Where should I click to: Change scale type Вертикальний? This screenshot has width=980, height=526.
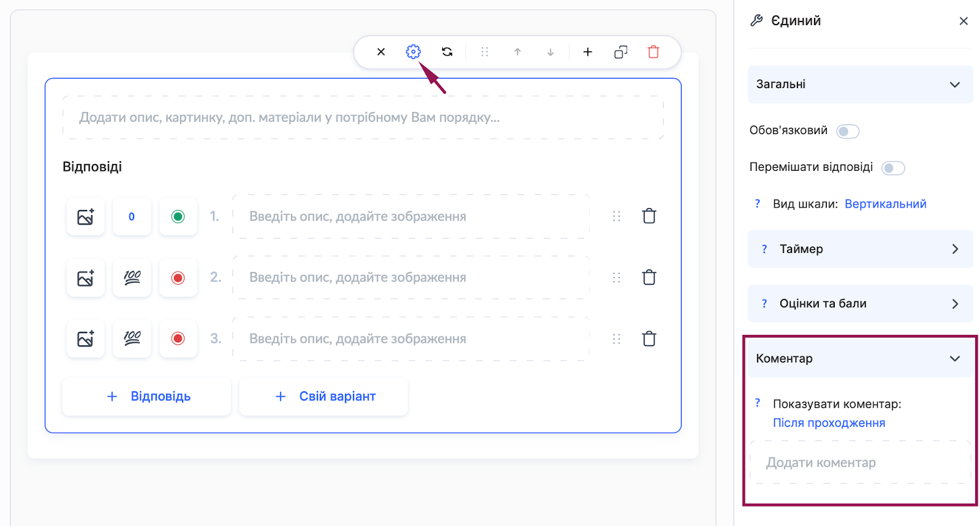pyautogui.click(x=886, y=204)
